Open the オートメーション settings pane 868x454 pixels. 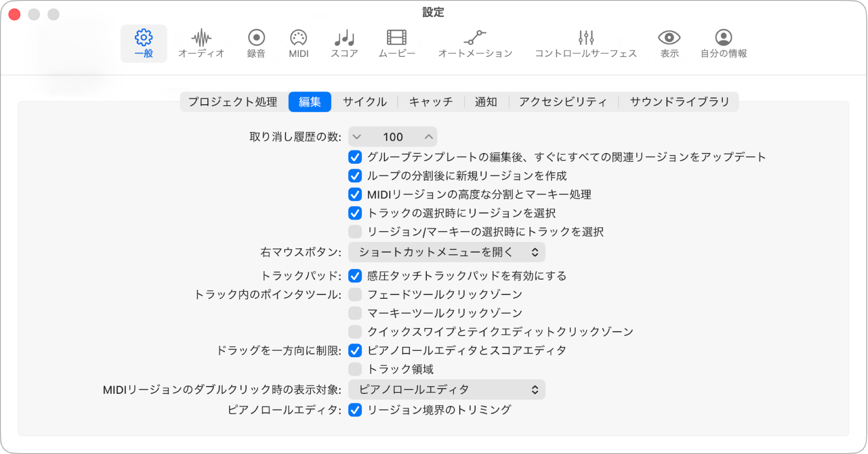tap(475, 44)
